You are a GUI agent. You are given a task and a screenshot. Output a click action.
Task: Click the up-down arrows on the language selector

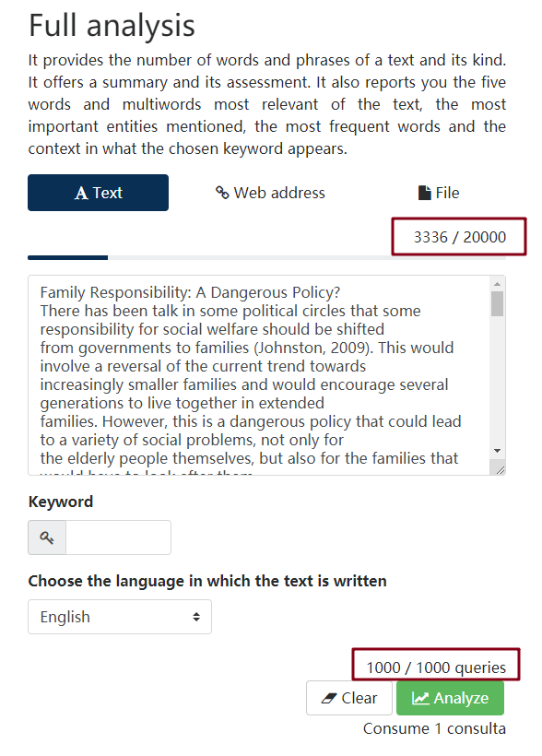tap(196, 617)
